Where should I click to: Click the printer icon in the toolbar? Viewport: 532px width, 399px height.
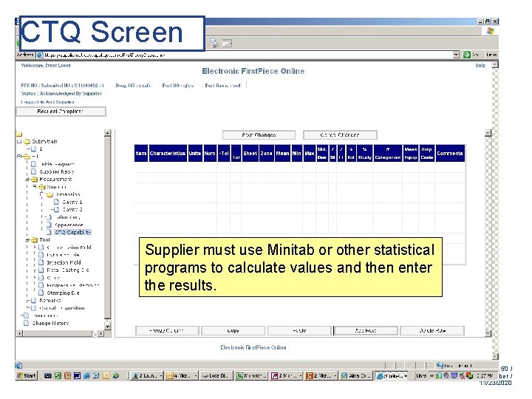(x=214, y=43)
